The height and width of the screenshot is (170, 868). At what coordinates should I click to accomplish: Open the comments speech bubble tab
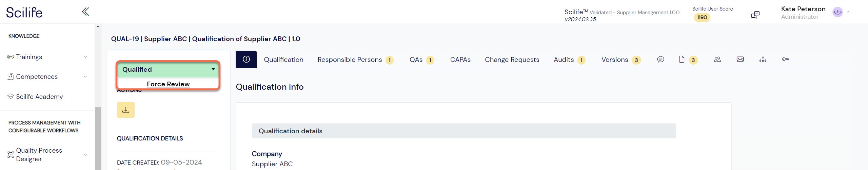tap(660, 60)
